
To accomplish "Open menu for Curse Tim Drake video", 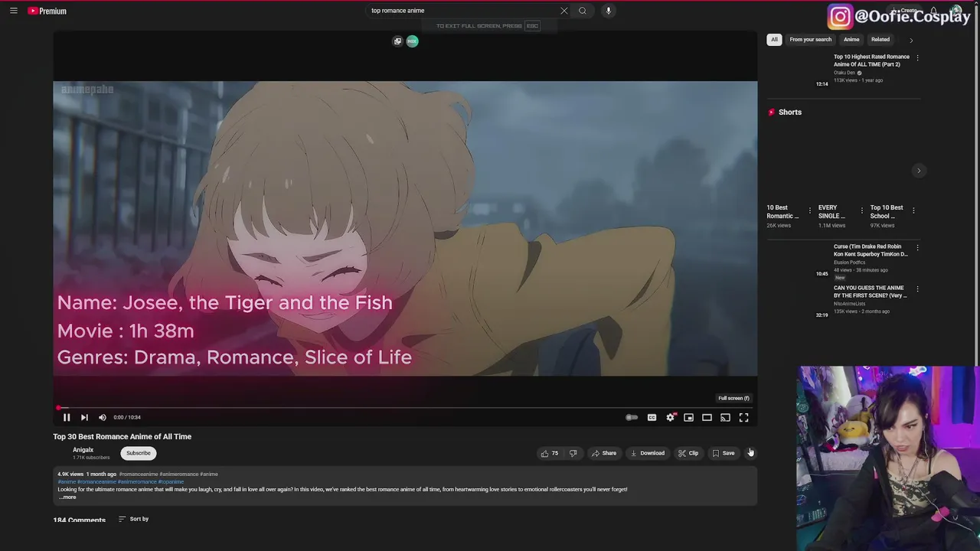I will coord(917,247).
